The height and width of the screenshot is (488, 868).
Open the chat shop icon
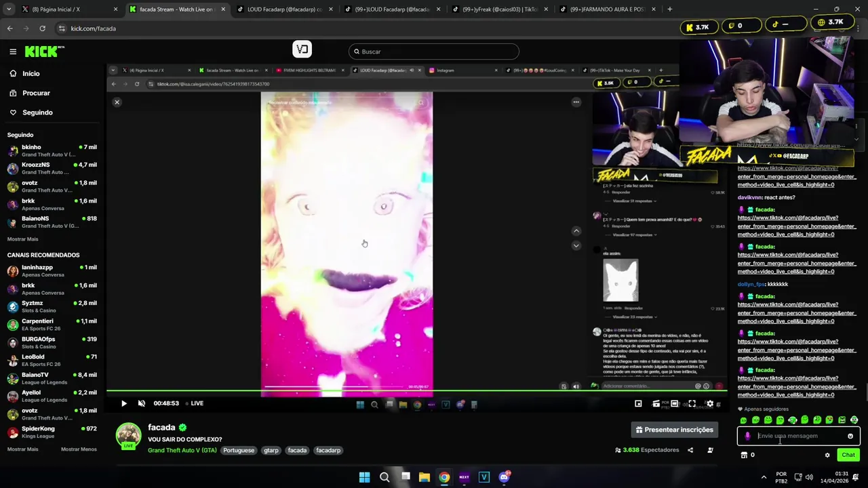(744, 455)
